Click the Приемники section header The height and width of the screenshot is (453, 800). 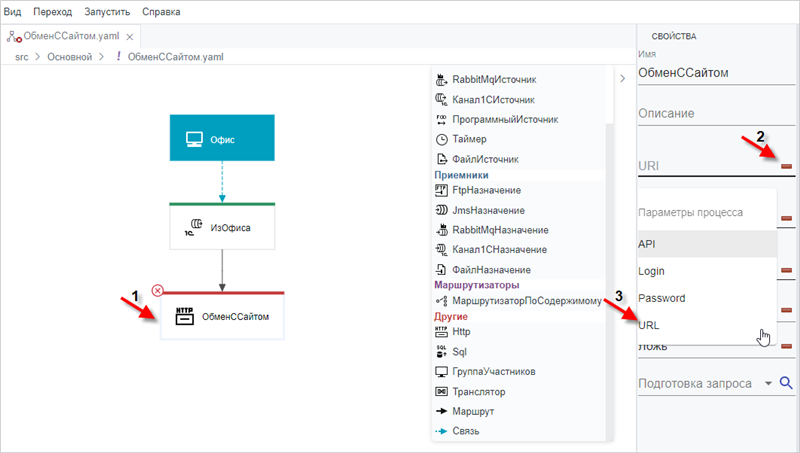461,175
